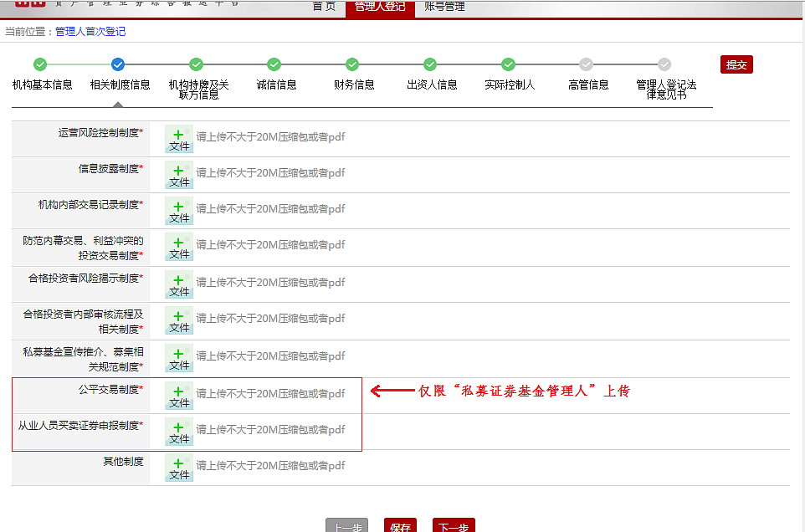
Task: Click the 信息披露制度 file upload icon
Action: (179, 175)
